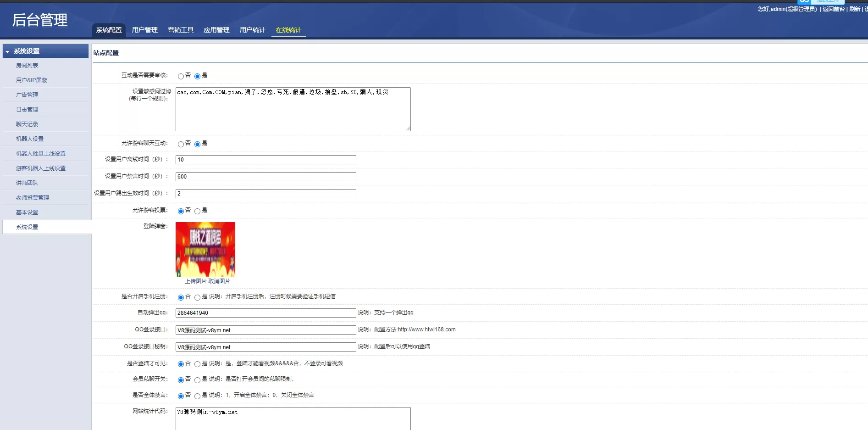Click the 上传图片 link
The image size is (868, 430).
coord(196,281)
